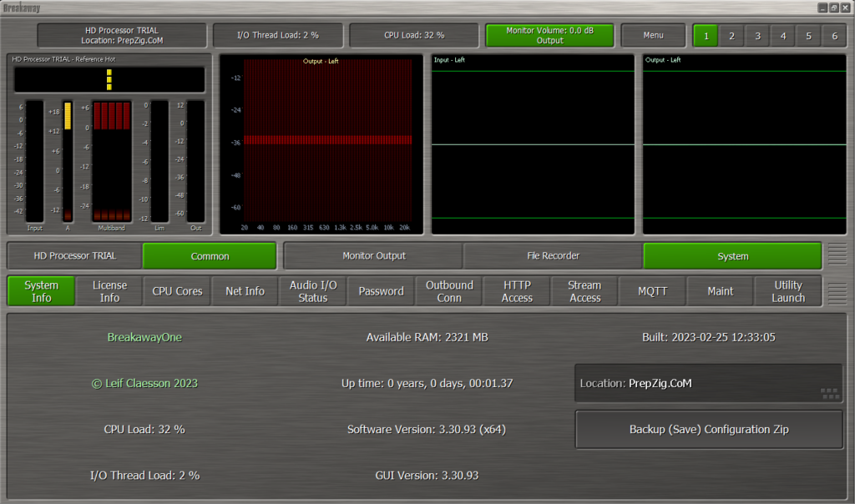Open the MQTT subtab
This screenshot has height=504, width=855.
coord(652,291)
